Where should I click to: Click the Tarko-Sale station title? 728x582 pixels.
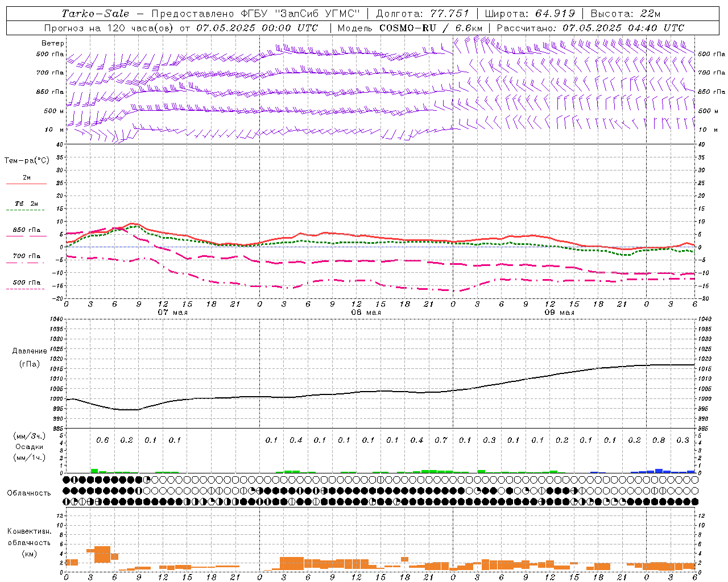pos(96,14)
